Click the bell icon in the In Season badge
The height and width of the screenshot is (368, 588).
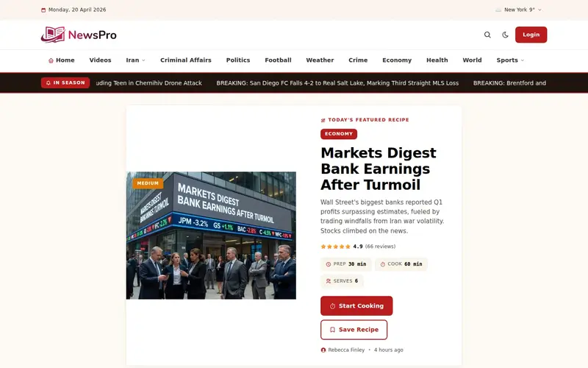pos(49,83)
